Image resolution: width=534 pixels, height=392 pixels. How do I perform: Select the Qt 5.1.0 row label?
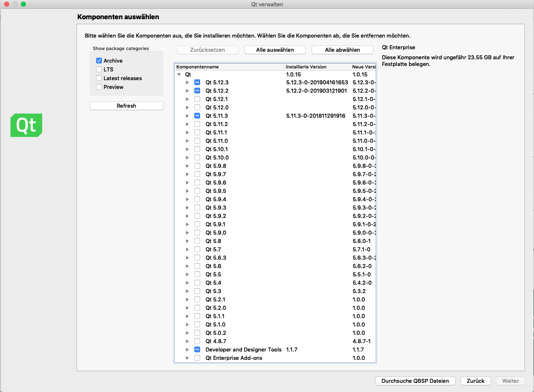(215, 324)
